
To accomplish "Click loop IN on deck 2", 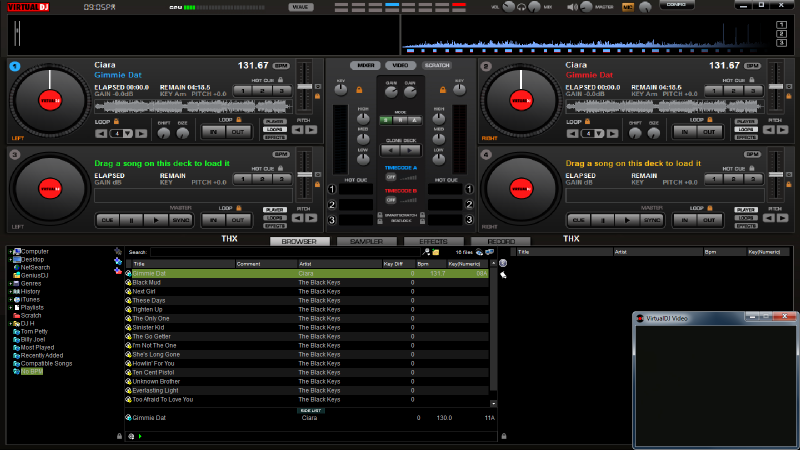I will [x=685, y=132].
